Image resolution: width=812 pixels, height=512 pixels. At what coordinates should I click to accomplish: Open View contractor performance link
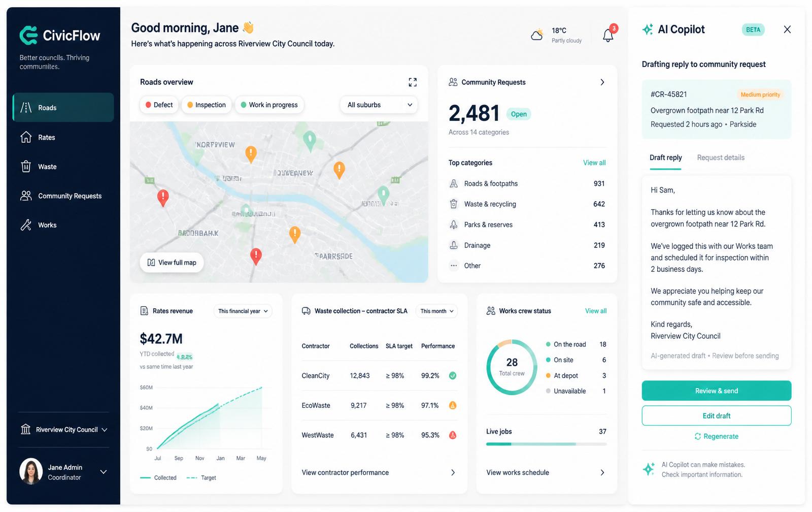click(379, 472)
